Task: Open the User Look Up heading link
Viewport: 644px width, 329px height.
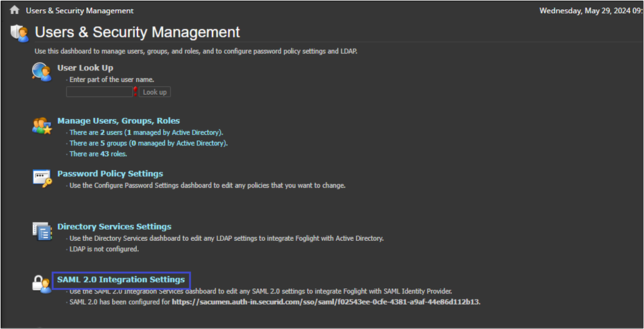Action: (x=85, y=68)
